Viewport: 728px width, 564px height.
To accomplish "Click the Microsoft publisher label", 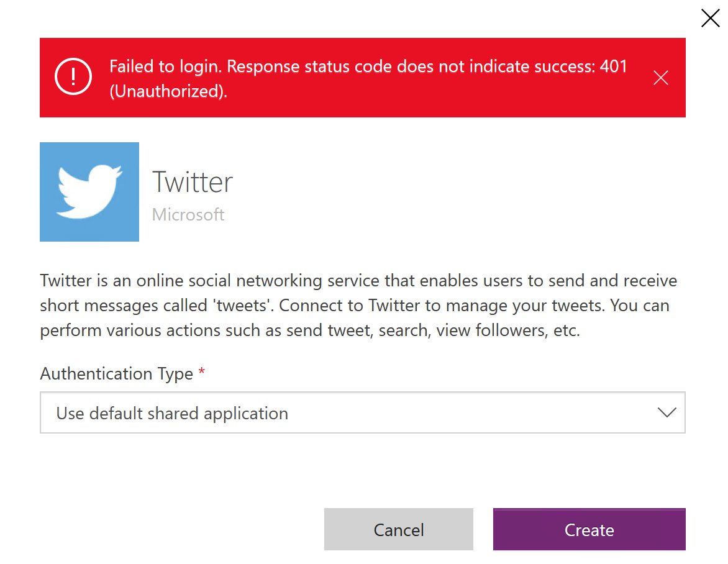I will [188, 214].
